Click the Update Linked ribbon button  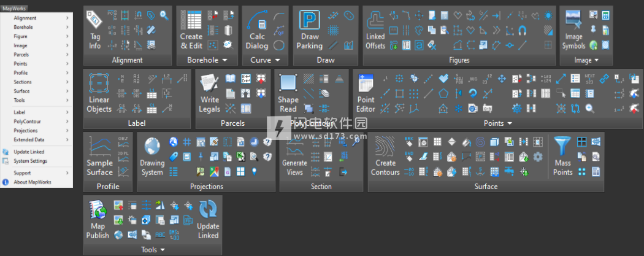pyautogui.click(x=209, y=220)
